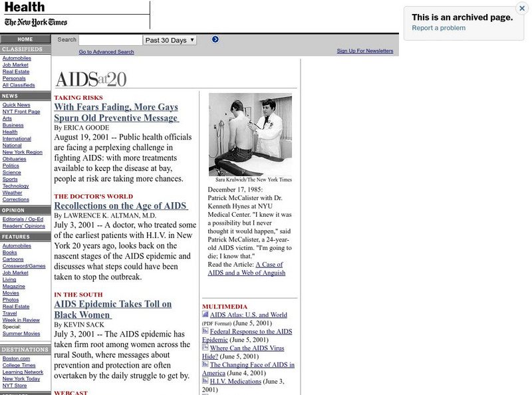Open Editorials / Op-Ed link
This screenshot has width=532, height=395.
23,219
